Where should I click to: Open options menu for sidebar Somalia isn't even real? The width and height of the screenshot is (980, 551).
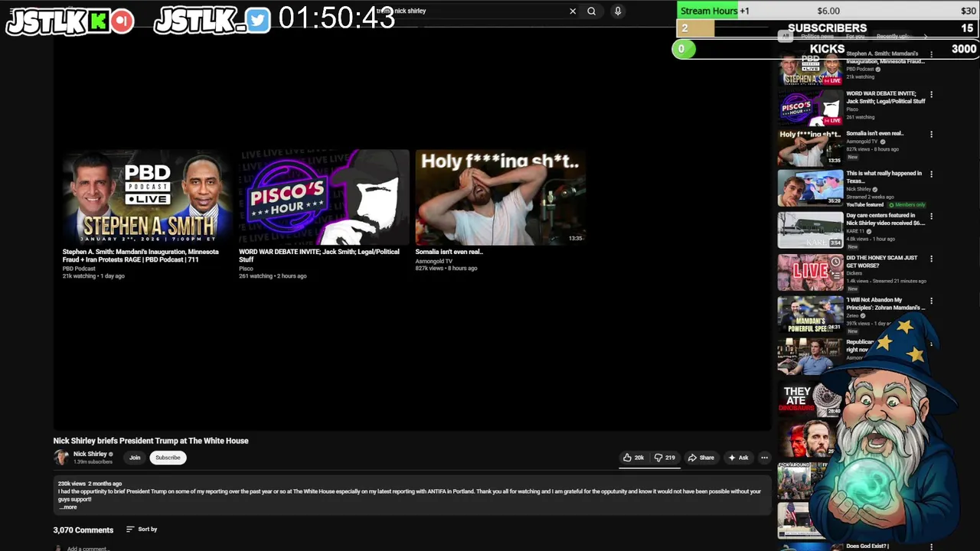click(x=931, y=134)
